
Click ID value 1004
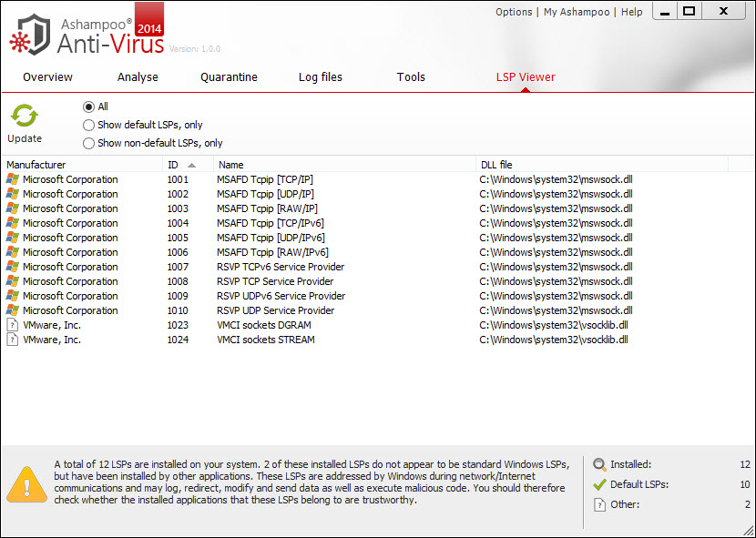[178, 223]
